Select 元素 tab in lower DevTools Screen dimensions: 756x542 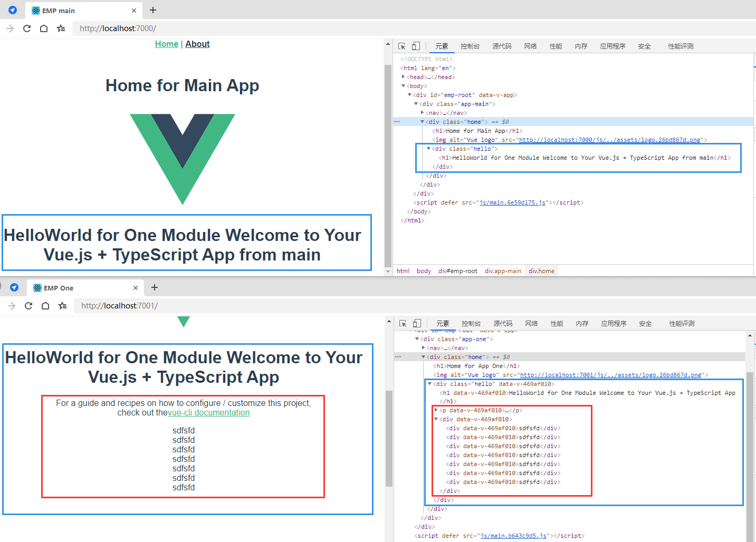(443, 324)
